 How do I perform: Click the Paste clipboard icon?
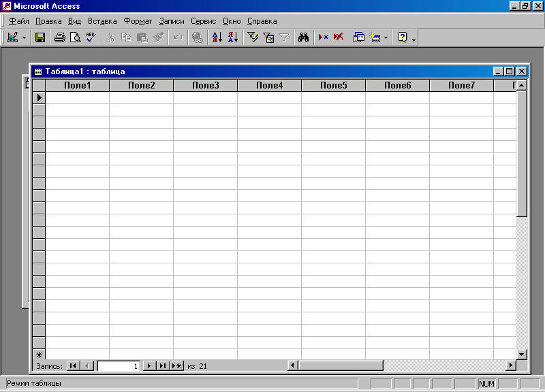pos(142,37)
